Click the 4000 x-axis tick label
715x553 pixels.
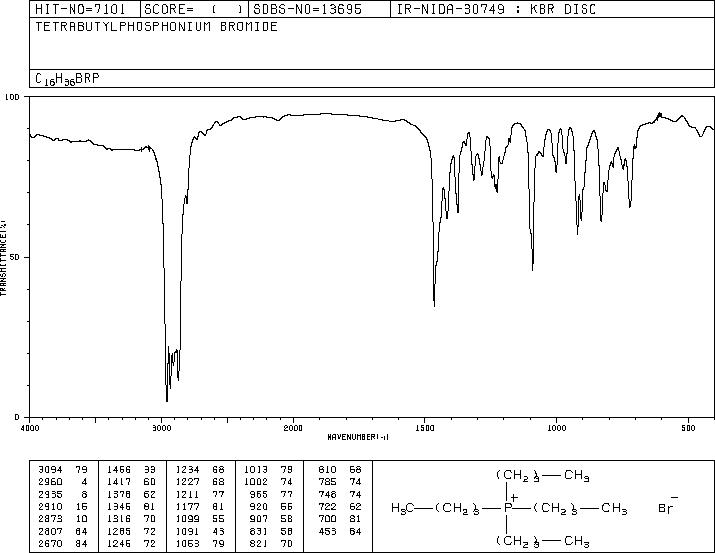tap(30, 428)
